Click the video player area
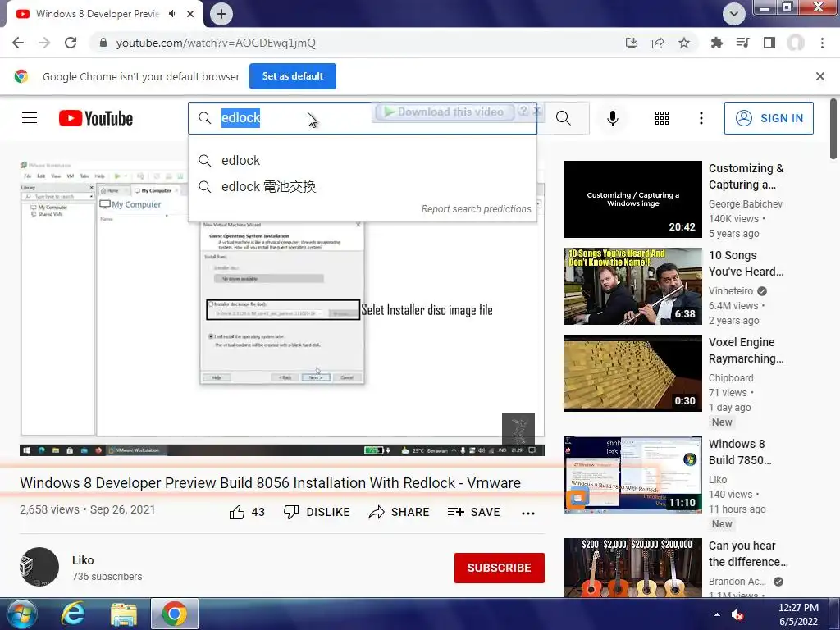Viewport: 840px width, 630px height. (282, 308)
